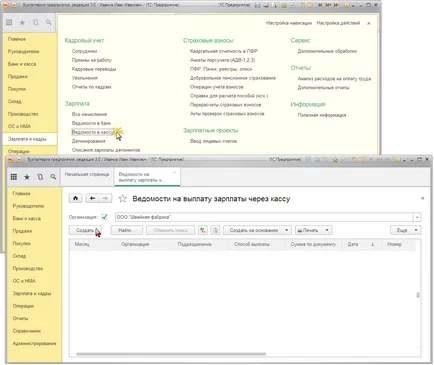
Task: Close the section panel with the x icon
Action: click(369, 23)
